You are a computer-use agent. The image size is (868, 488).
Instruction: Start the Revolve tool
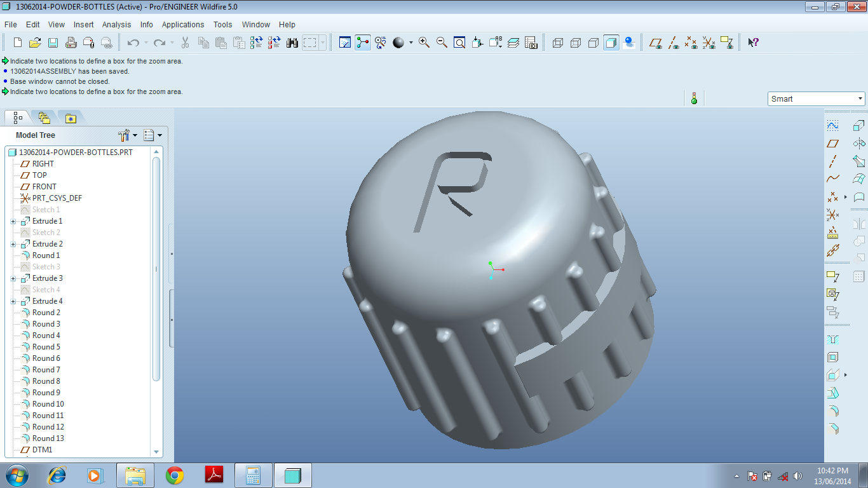point(859,144)
